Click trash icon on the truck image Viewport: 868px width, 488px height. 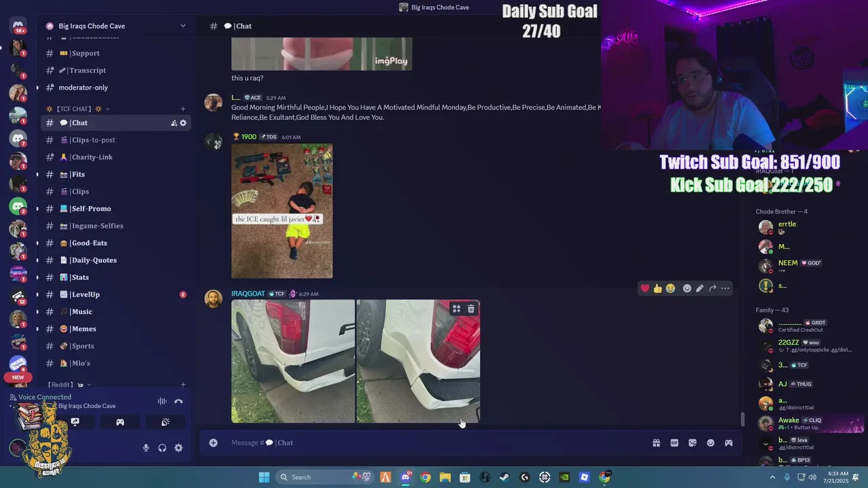point(471,309)
